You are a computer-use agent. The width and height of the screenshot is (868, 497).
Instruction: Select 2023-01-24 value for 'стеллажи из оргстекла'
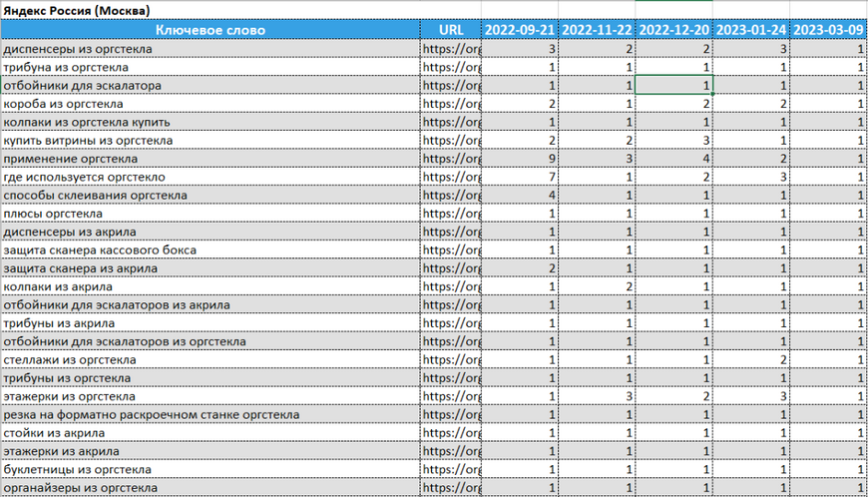(751, 359)
